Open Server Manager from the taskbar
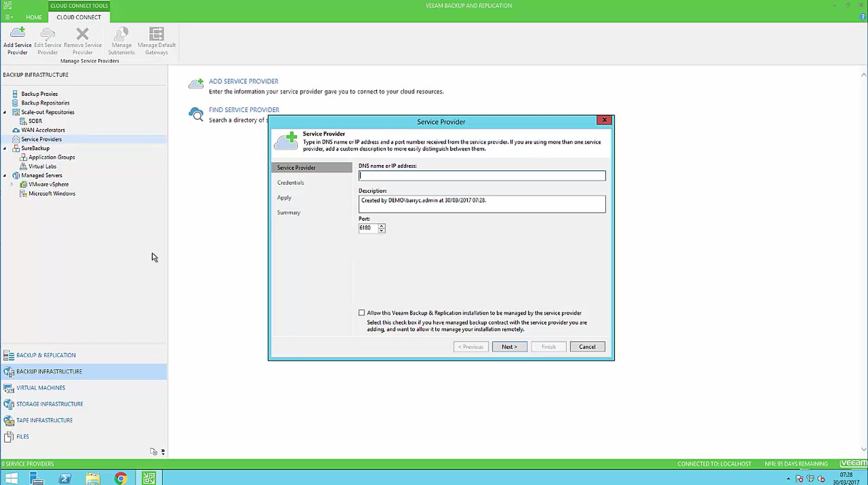This screenshot has width=868, height=485. point(36,478)
